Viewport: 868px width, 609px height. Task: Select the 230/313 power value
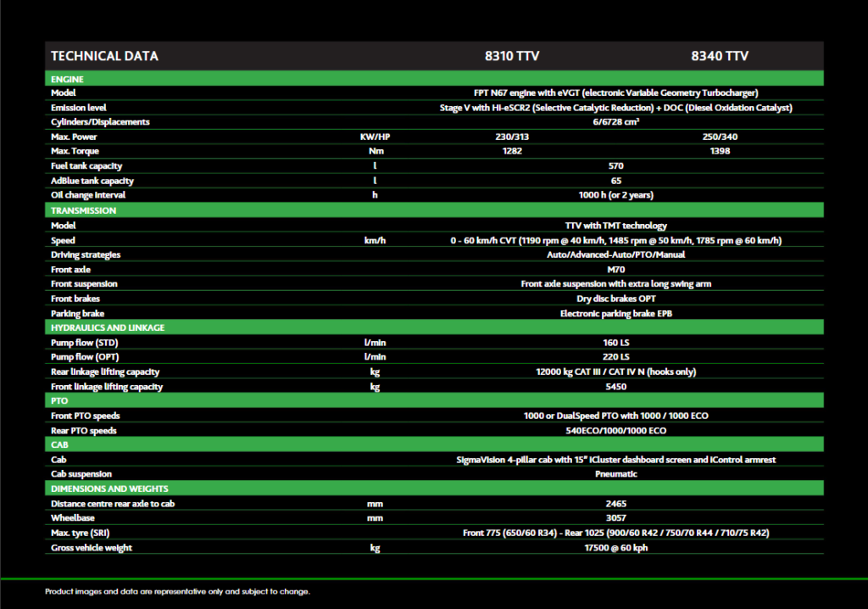512,137
